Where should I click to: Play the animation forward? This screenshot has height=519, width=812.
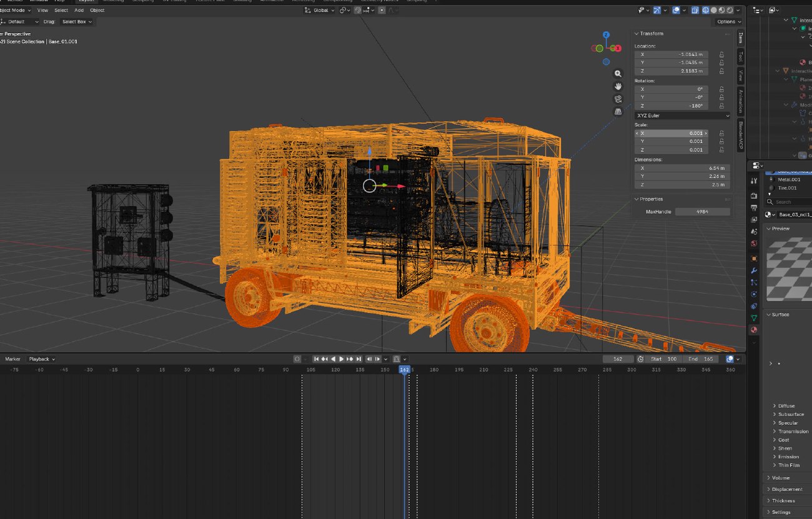(x=341, y=359)
